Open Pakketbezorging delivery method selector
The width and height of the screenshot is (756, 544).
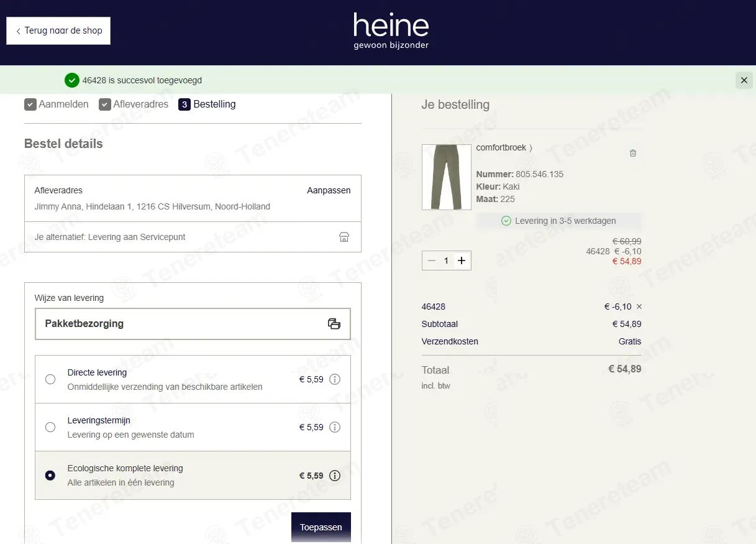tap(193, 323)
